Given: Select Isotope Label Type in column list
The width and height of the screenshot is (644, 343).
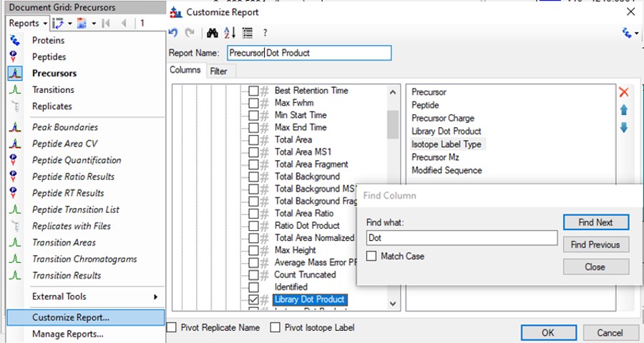Looking at the screenshot, I should pyautogui.click(x=447, y=144).
